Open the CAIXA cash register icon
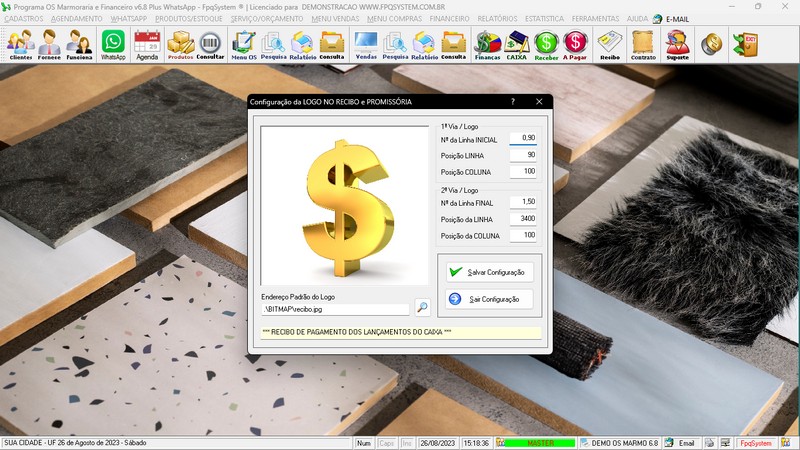 pos(517,44)
